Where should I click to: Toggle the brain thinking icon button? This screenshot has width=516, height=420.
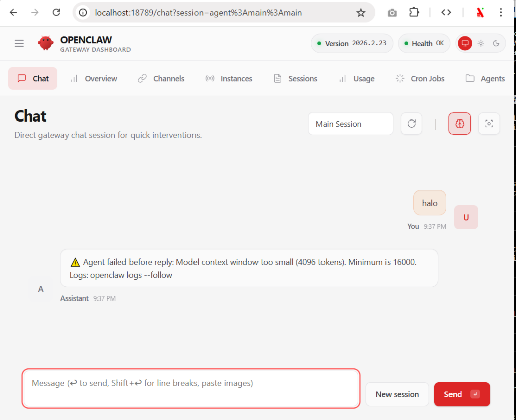click(460, 124)
